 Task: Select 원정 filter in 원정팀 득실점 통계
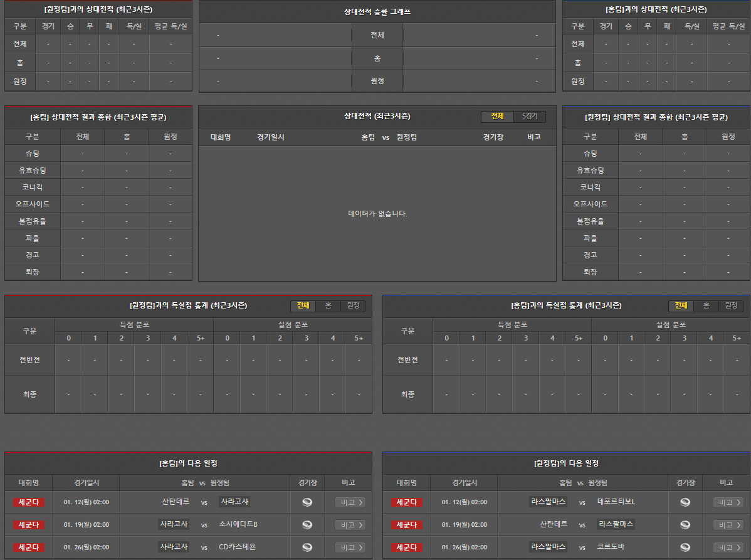(353, 305)
